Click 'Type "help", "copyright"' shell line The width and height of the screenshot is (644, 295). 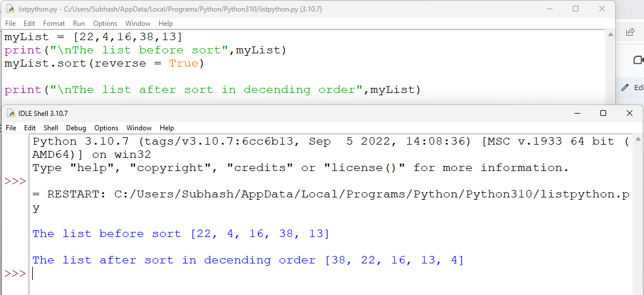(300, 168)
